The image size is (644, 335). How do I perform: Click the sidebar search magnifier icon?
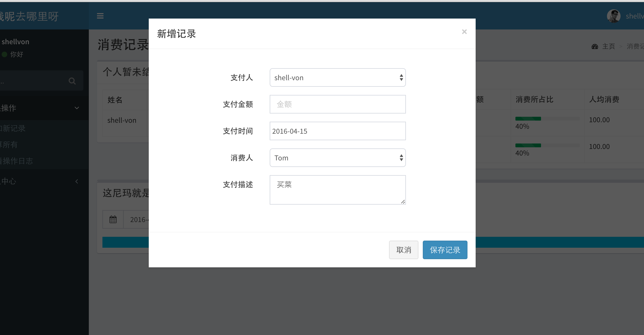[x=72, y=81]
